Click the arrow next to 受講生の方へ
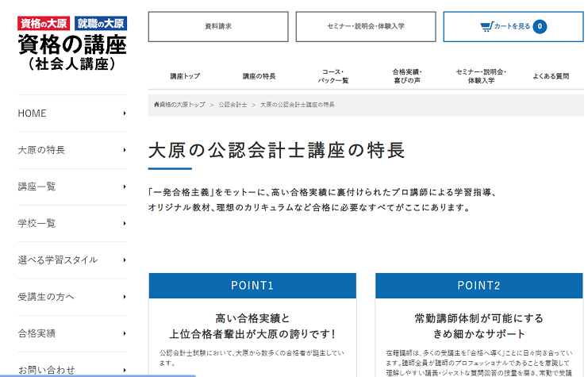 tap(125, 297)
